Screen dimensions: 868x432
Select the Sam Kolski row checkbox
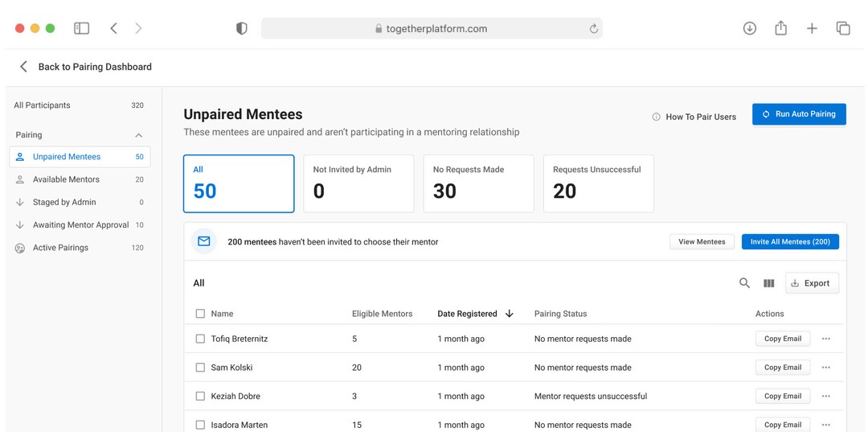(200, 367)
